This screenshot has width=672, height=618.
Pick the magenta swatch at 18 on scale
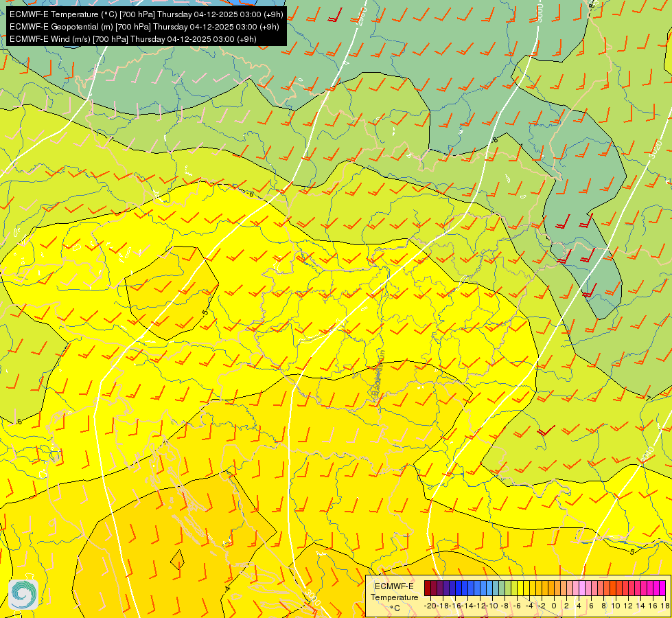pyautogui.click(x=662, y=588)
